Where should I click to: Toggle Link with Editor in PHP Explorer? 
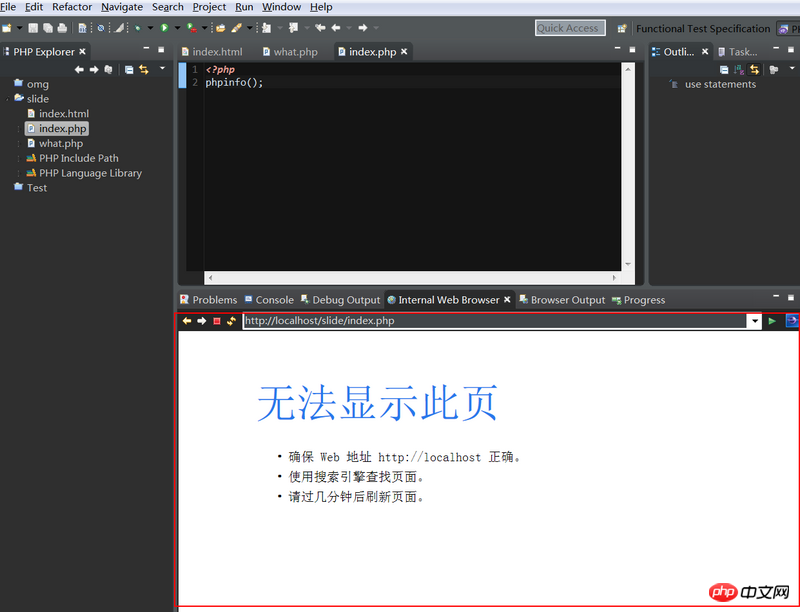click(x=144, y=69)
